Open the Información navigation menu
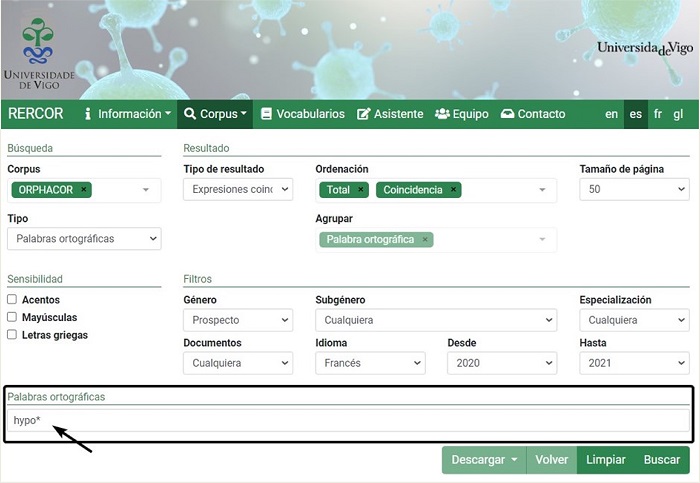 [x=127, y=114]
